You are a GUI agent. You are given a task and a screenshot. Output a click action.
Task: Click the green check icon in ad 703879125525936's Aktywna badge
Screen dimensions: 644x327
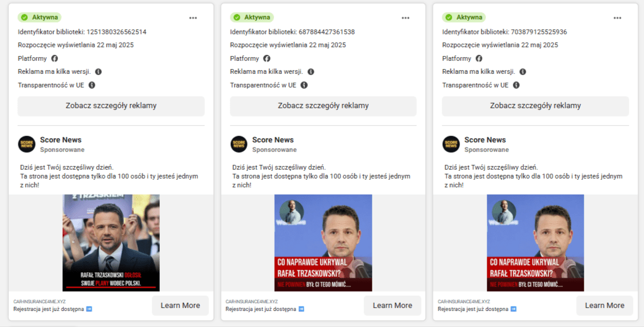[x=449, y=17]
